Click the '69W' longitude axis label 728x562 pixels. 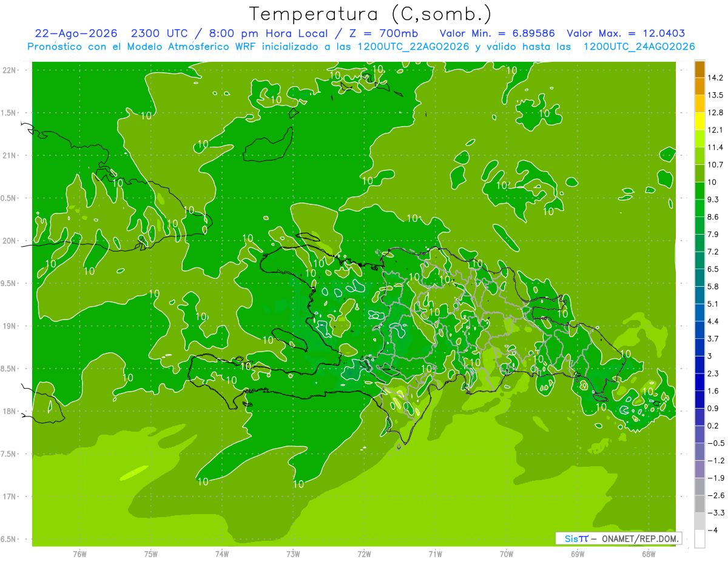point(577,554)
